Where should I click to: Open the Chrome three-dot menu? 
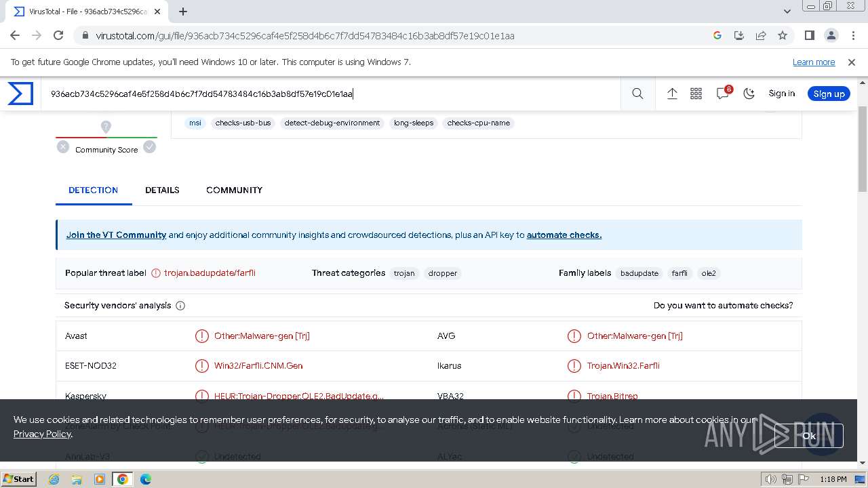click(x=852, y=35)
